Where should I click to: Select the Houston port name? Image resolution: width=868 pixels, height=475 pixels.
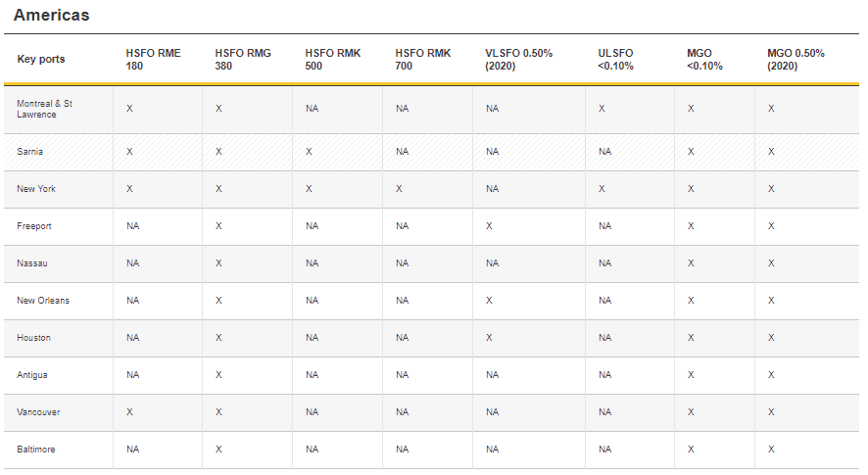(x=33, y=337)
